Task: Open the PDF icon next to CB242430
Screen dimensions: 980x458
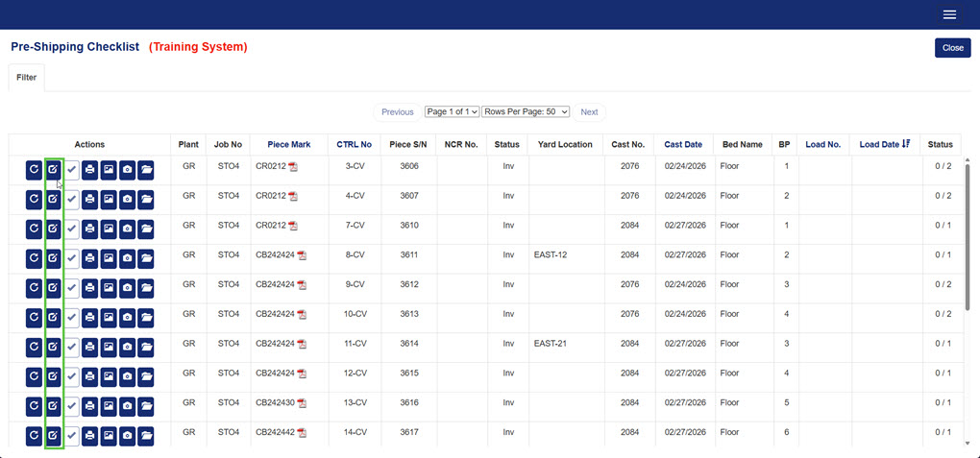Action: pos(302,403)
